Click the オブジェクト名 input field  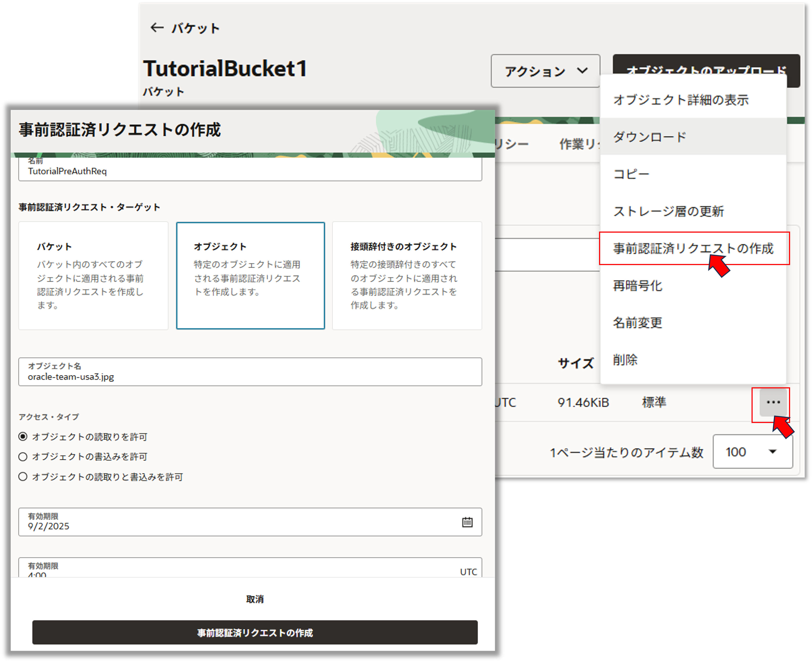(250, 372)
